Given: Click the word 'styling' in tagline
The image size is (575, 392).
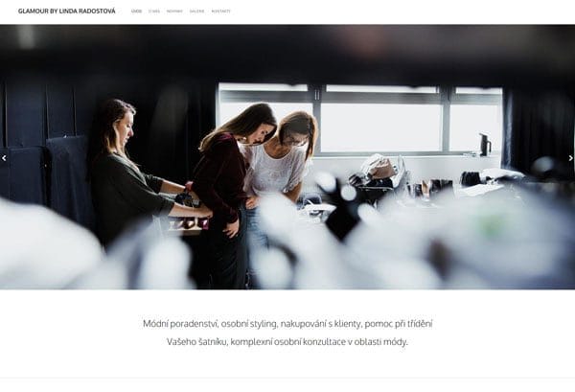Looking at the screenshot, I should (x=263, y=324).
